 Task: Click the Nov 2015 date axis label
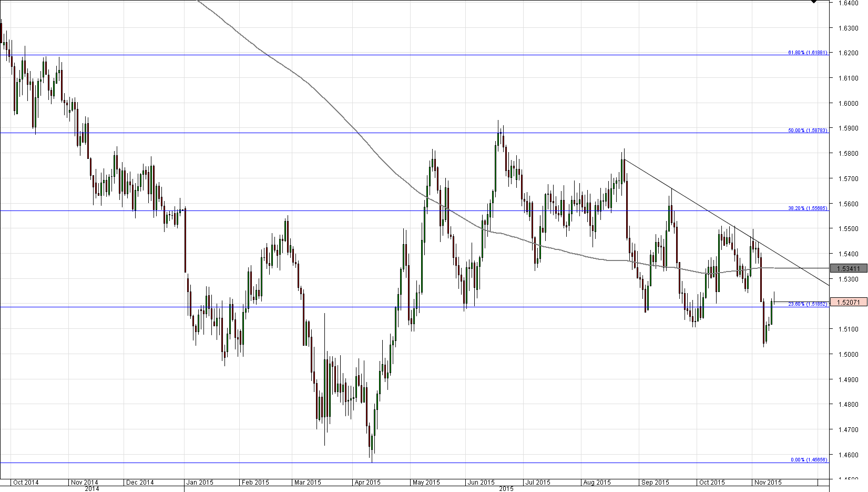(768, 483)
